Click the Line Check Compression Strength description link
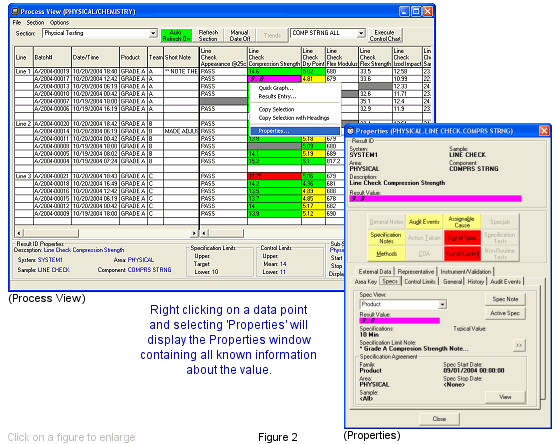The width and height of the screenshot is (559, 444). tap(84, 250)
